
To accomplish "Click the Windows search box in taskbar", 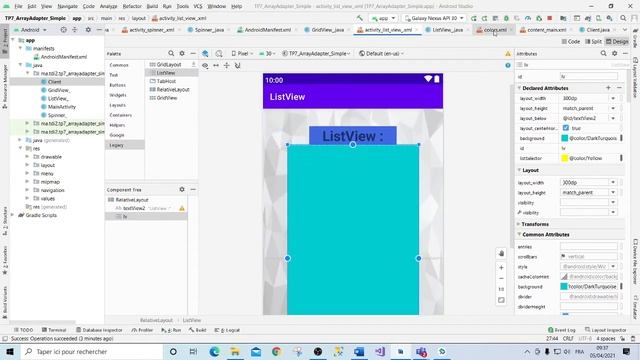I will (91, 351).
